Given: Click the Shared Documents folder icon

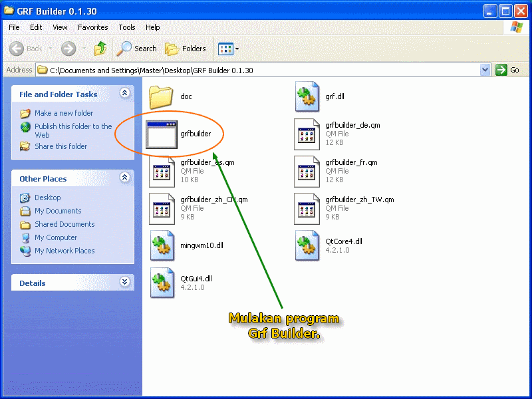Looking at the screenshot, I should [25, 225].
